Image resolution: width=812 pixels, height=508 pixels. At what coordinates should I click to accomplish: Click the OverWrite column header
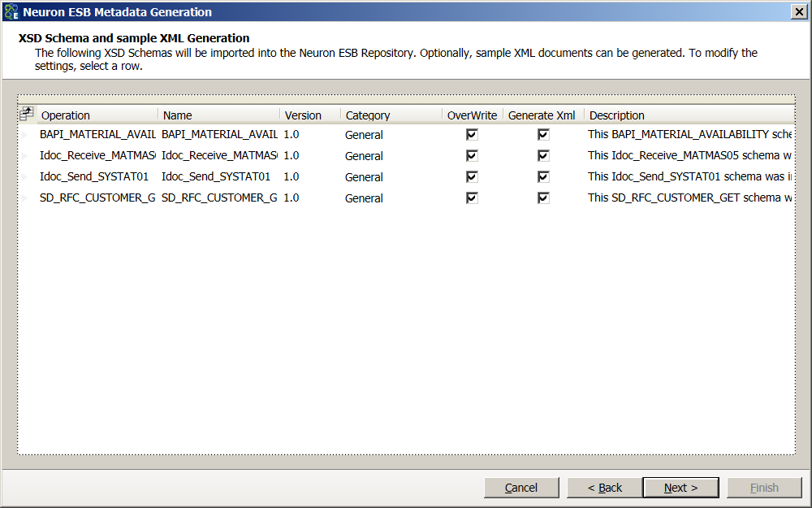pyautogui.click(x=473, y=115)
